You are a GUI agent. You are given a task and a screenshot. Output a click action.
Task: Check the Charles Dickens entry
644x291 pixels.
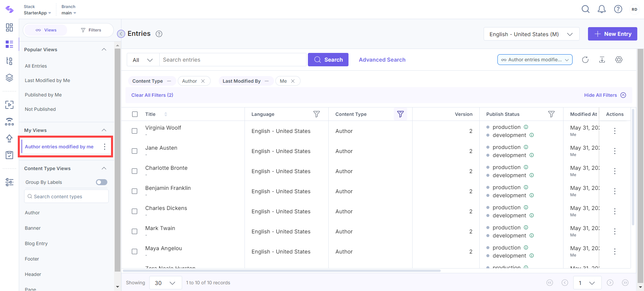(135, 211)
